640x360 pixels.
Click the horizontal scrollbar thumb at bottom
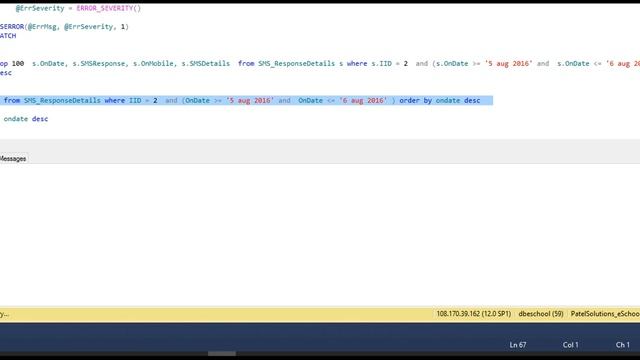(x=222, y=353)
